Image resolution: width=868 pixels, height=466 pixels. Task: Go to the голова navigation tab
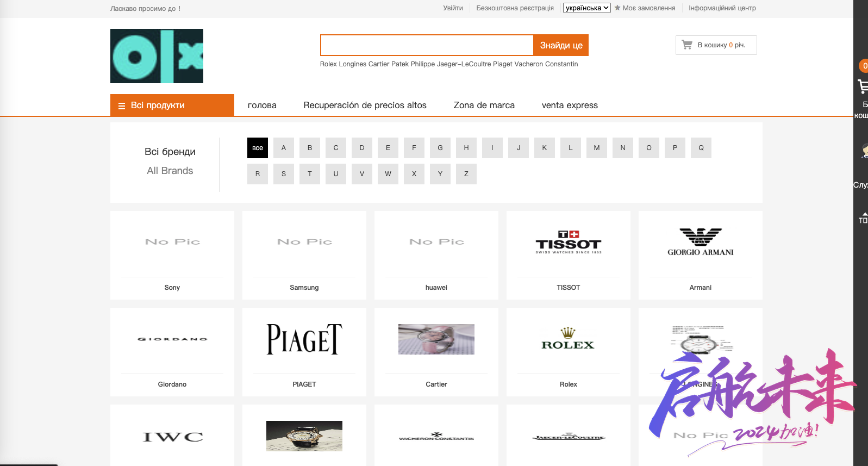tap(262, 105)
